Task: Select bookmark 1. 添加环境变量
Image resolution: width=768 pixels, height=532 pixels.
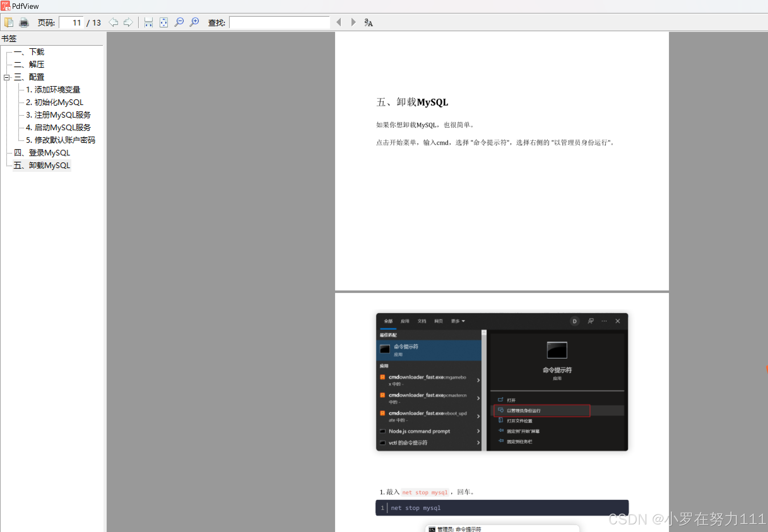Action: (x=53, y=90)
